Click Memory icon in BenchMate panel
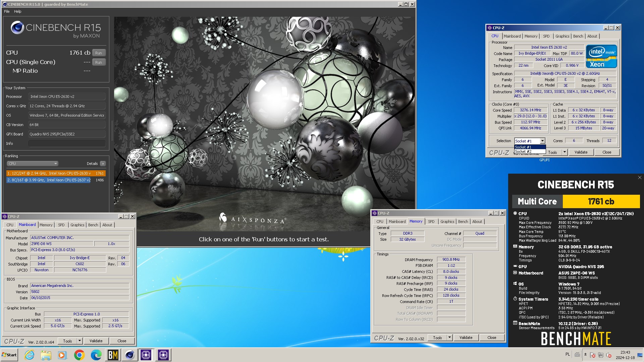The image size is (644, 362). 515,246
